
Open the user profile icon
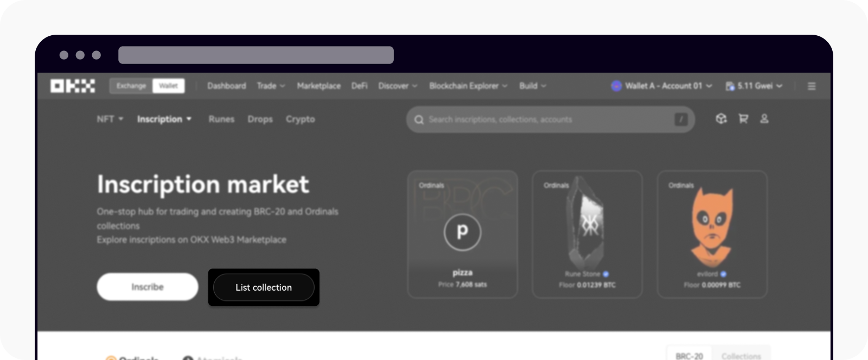[x=764, y=119]
